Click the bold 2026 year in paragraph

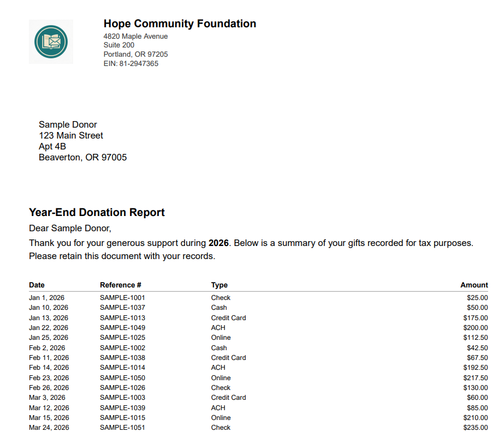point(218,243)
